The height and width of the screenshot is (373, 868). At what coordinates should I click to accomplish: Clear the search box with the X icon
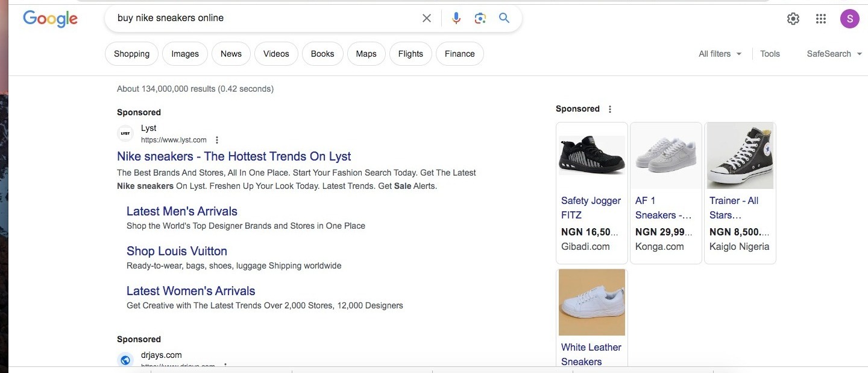tap(427, 18)
